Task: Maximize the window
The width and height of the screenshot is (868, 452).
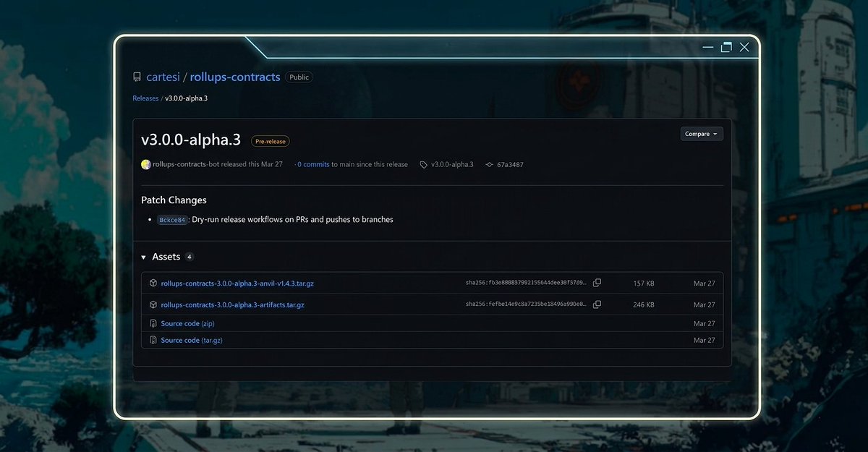Action: [726, 48]
